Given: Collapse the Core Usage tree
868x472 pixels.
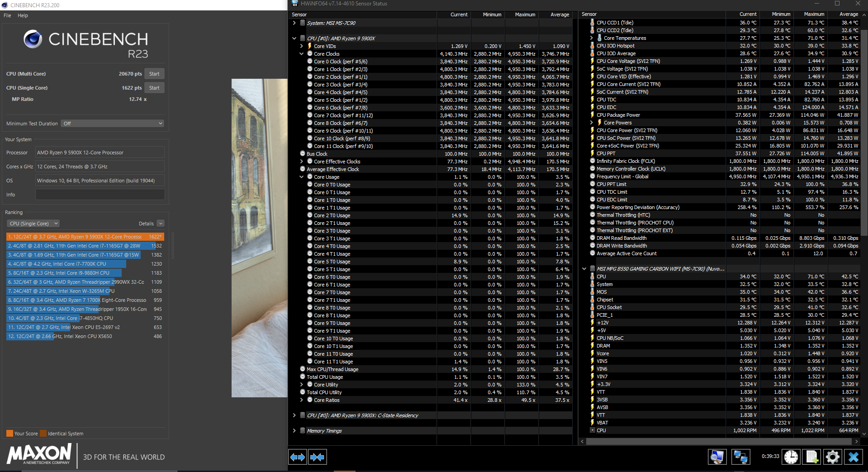Looking at the screenshot, I should click(x=302, y=177).
